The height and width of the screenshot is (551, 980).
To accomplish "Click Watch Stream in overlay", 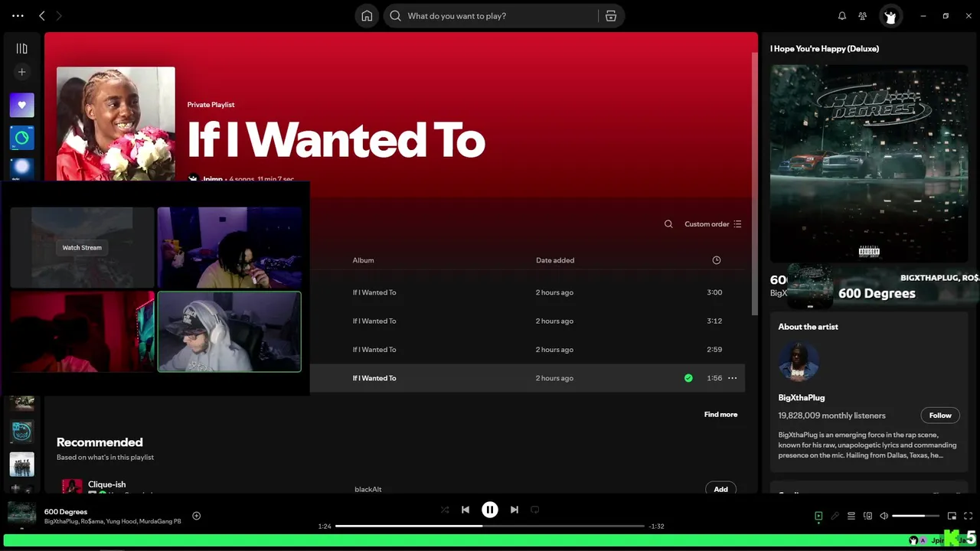I will tap(82, 248).
